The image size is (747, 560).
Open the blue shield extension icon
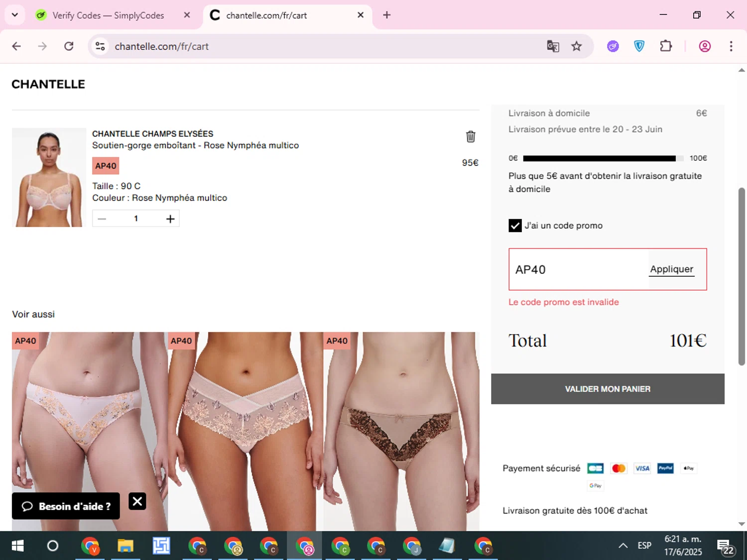639,46
